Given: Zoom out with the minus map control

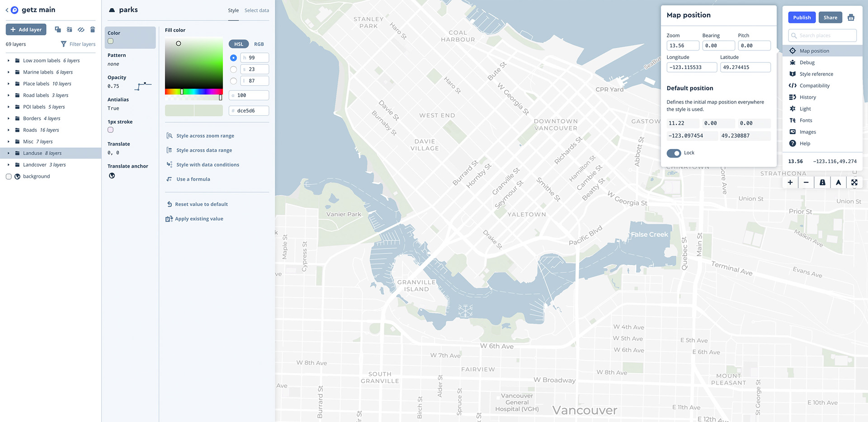Looking at the screenshot, I should (806, 183).
